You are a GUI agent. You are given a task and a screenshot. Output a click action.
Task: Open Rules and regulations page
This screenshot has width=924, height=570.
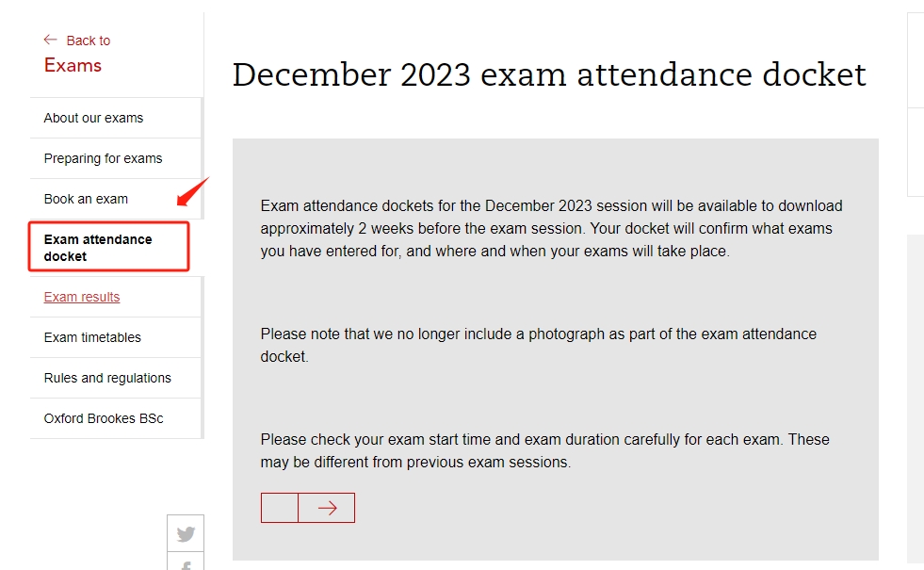coord(107,378)
